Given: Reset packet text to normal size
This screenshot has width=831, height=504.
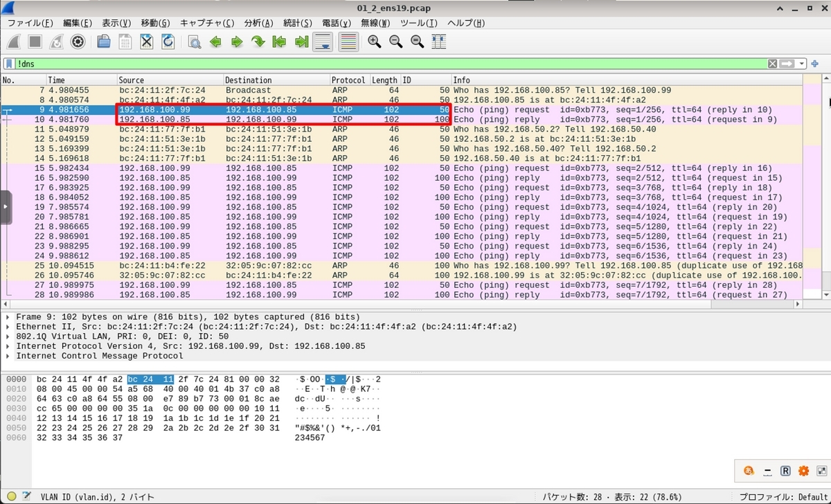Looking at the screenshot, I should [418, 42].
